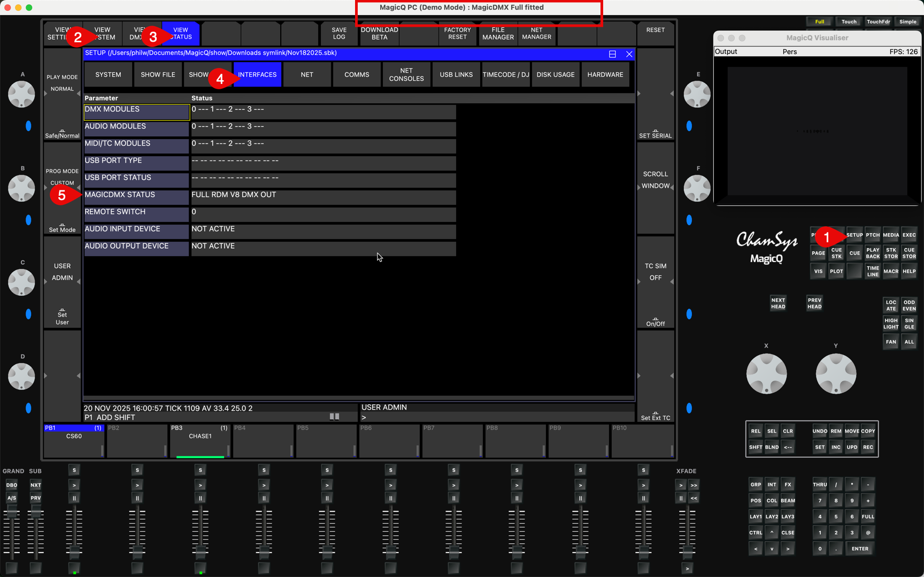The width and height of the screenshot is (924, 577).
Task: Open the FILE MANAGER
Action: [x=498, y=34]
